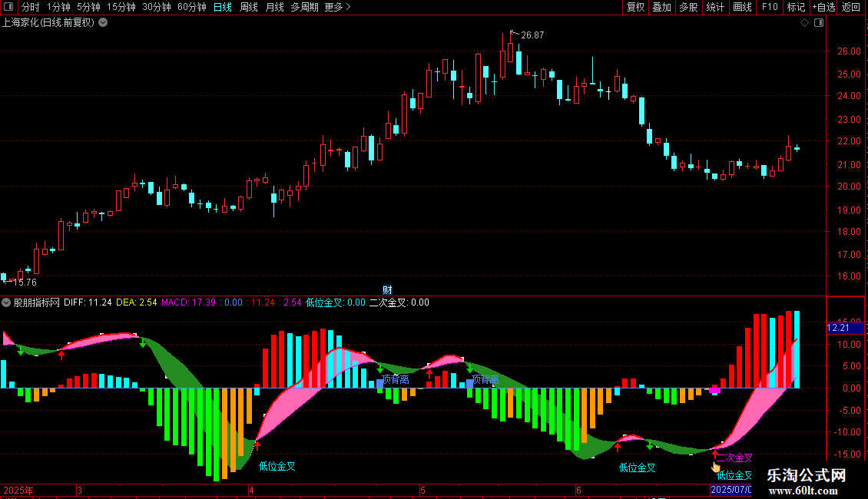This screenshot has width=868, height=499.
Task: Click the 16.00 price axis label
Action: pos(849,276)
